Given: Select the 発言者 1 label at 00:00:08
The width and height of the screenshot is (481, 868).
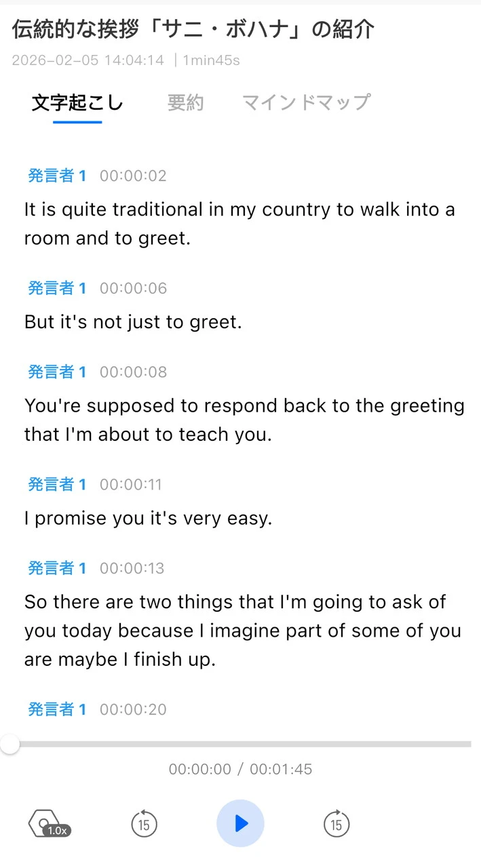Looking at the screenshot, I should [57, 372].
